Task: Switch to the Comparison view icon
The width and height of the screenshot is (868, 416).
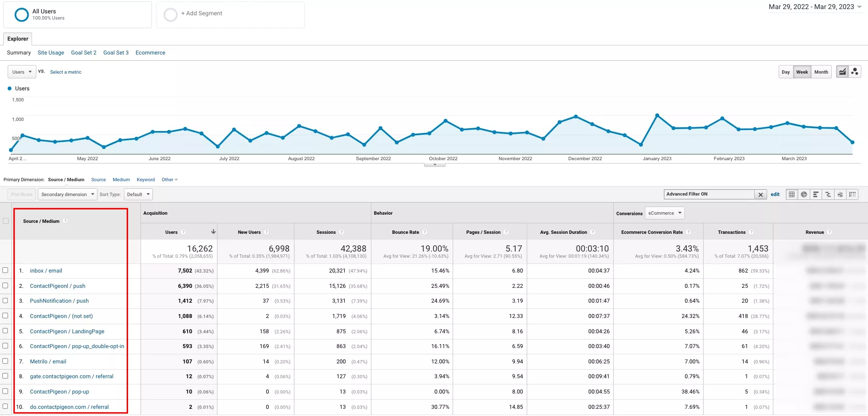Action: coord(828,194)
